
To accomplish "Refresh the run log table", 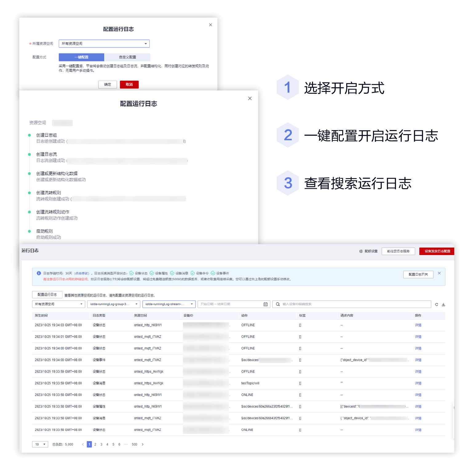I will pyautogui.click(x=436, y=305).
